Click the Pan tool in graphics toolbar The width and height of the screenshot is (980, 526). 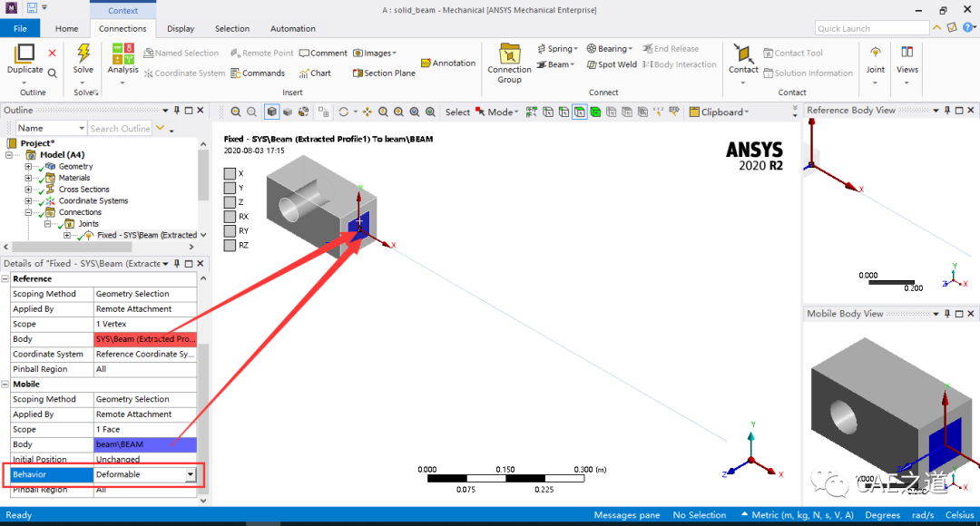(367, 112)
